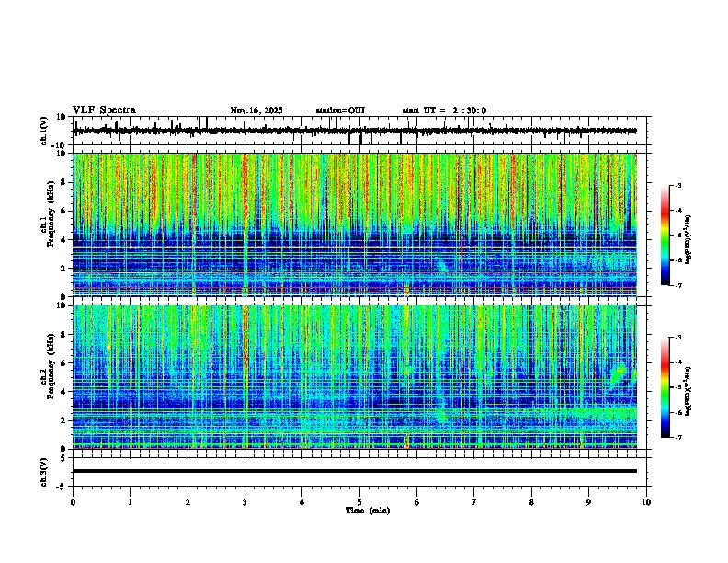
Task: Click the "6" kHz tick of ch.2 spectrogram
Action: pyautogui.click(x=63, y=363)
